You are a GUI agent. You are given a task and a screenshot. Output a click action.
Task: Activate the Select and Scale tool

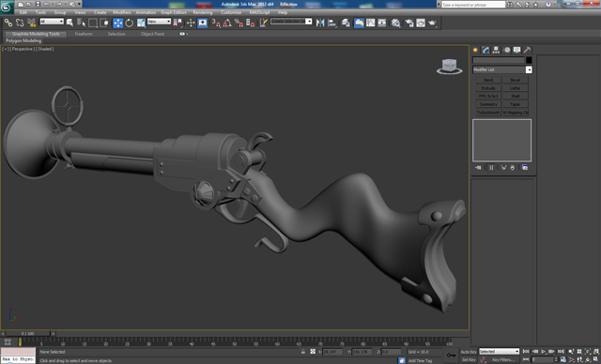[x=141, y=23]
